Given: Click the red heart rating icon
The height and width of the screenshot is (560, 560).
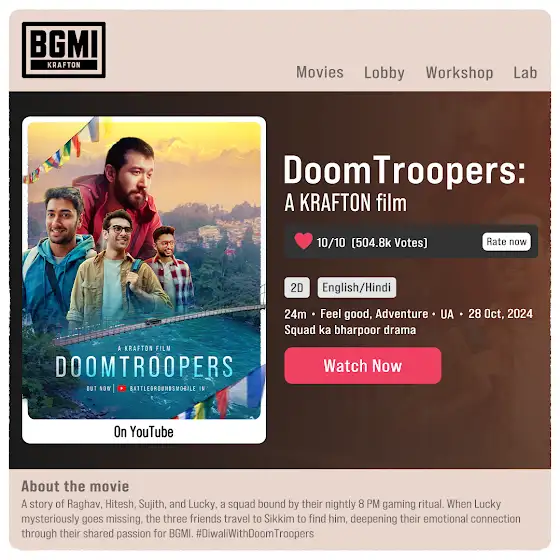Looking at the screenshot, I should 303,241.
